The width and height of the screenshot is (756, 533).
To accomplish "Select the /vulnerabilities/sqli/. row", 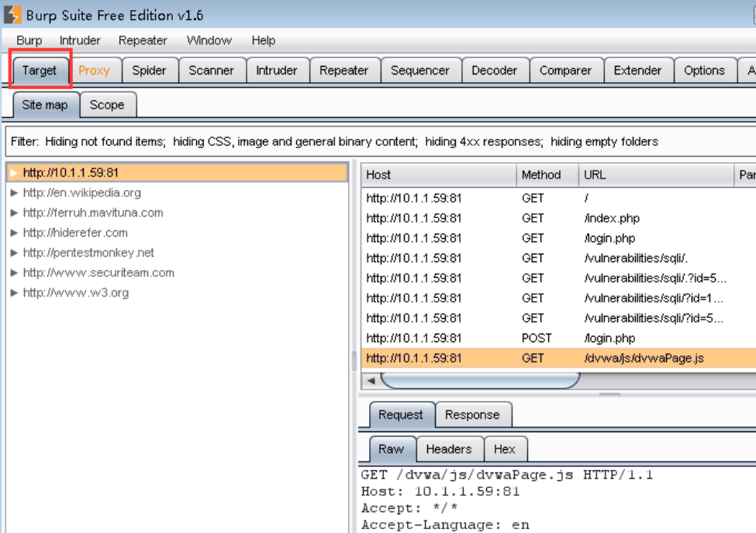I will point(558,258).
